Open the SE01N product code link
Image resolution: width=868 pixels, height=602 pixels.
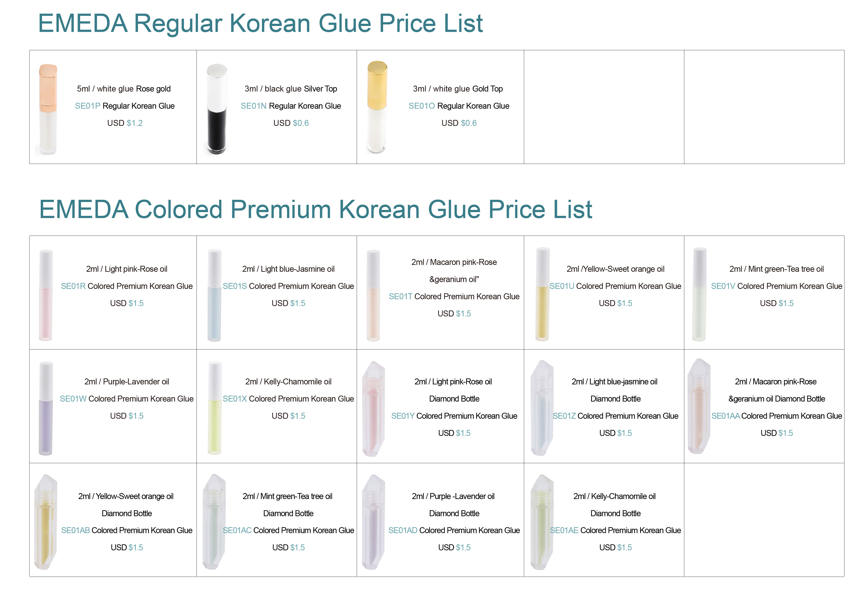pos(254,106)
